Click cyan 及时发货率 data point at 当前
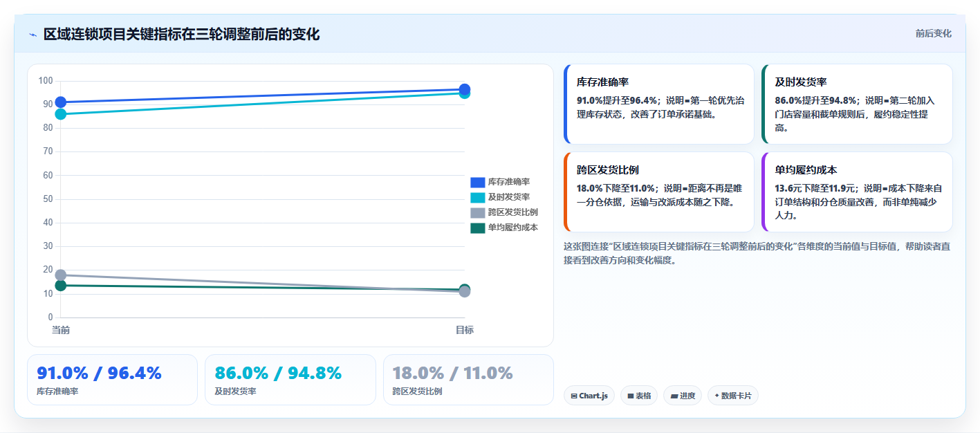The image size is (980, 433). coord(61,114)
